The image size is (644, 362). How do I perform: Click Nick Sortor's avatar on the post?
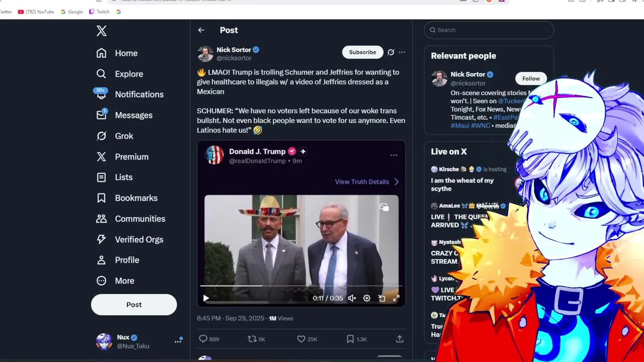click(x=205, y=54)
